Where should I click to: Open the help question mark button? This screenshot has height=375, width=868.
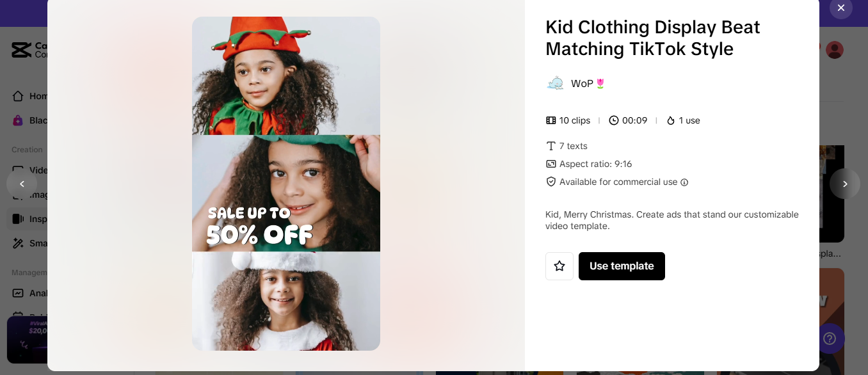point(830,339)
